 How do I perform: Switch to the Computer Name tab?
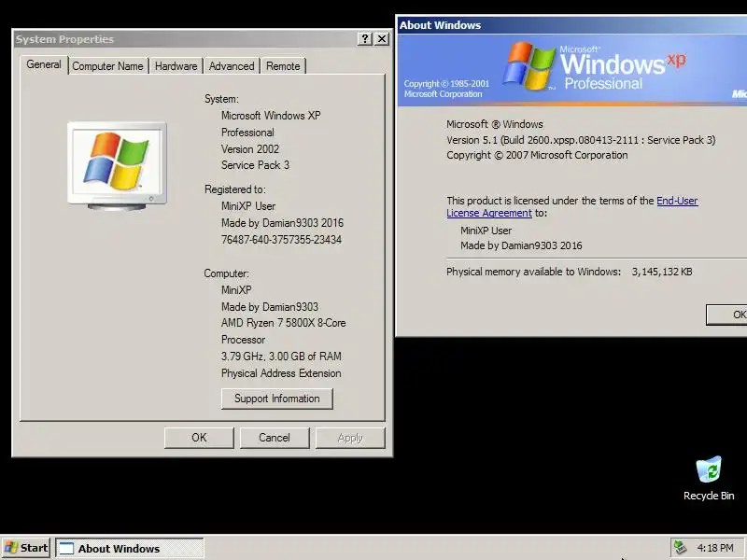(107, 66)
